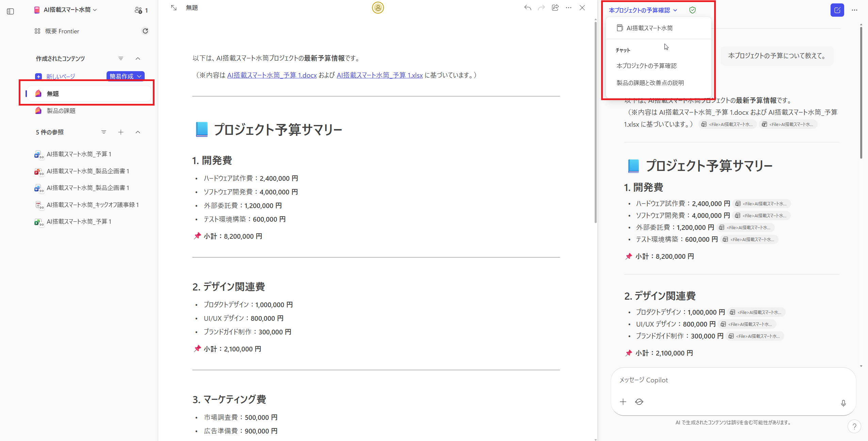Click the plus icon in the Copilot message box
Image resolution: width=868 pixels, height=441 pixels.
[x=623, y=402]
